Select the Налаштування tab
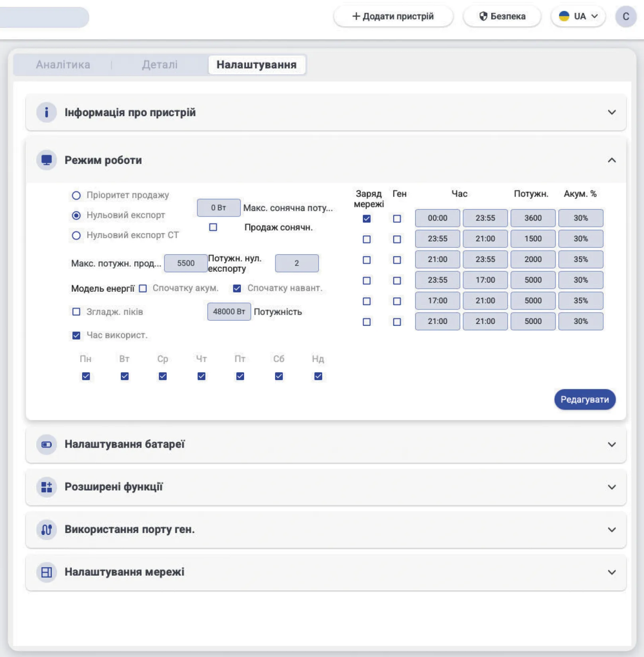Image resolution: width=644 pixels, height=657 pixels. [x=256, y=65]
